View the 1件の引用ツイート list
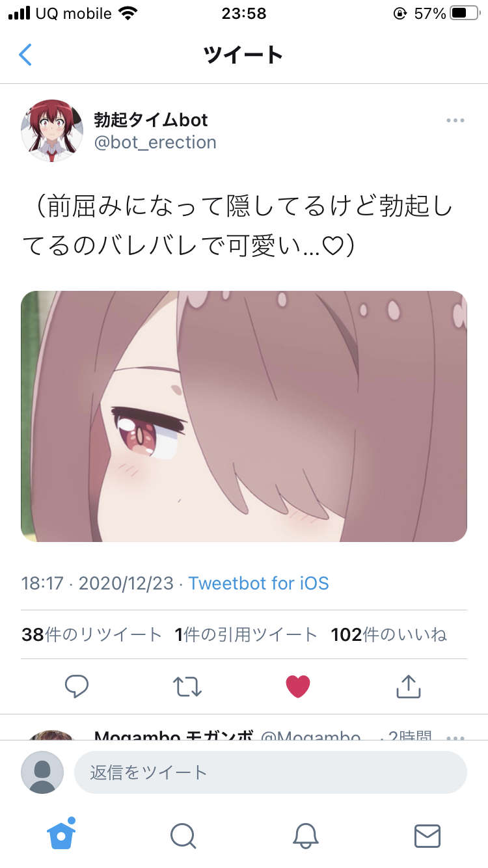The width and height of the screenshot is (488, 868). (246, 634)
